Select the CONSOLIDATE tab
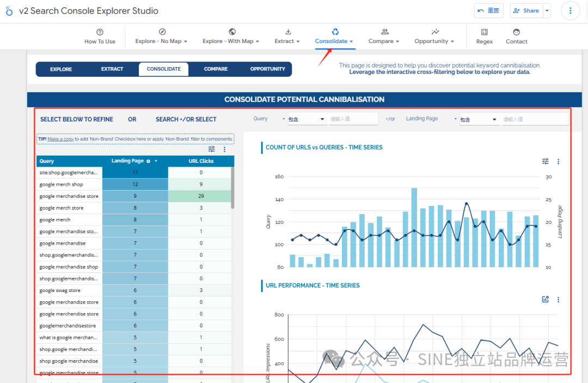 [163, 69]
